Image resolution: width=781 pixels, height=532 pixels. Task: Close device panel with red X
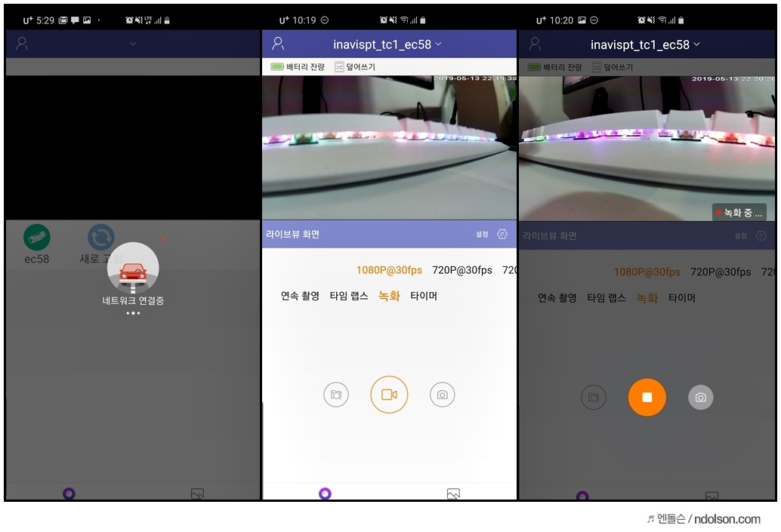[163, 238]
